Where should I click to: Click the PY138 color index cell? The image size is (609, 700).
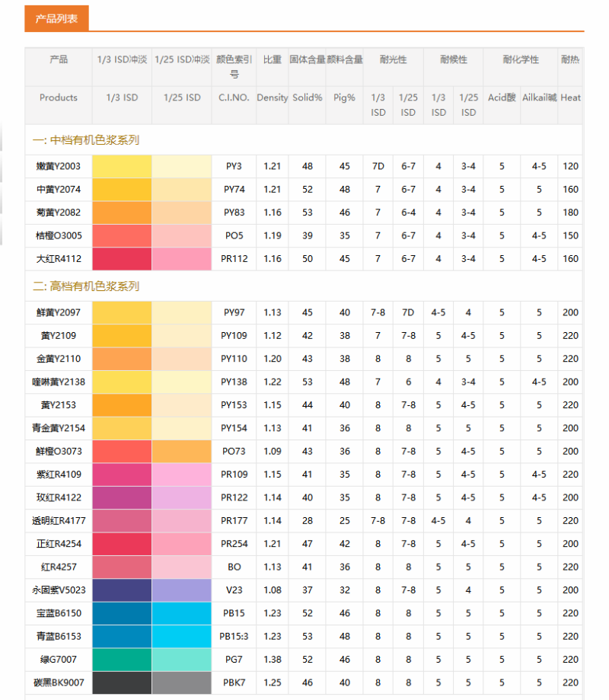[x=234, y=382]
